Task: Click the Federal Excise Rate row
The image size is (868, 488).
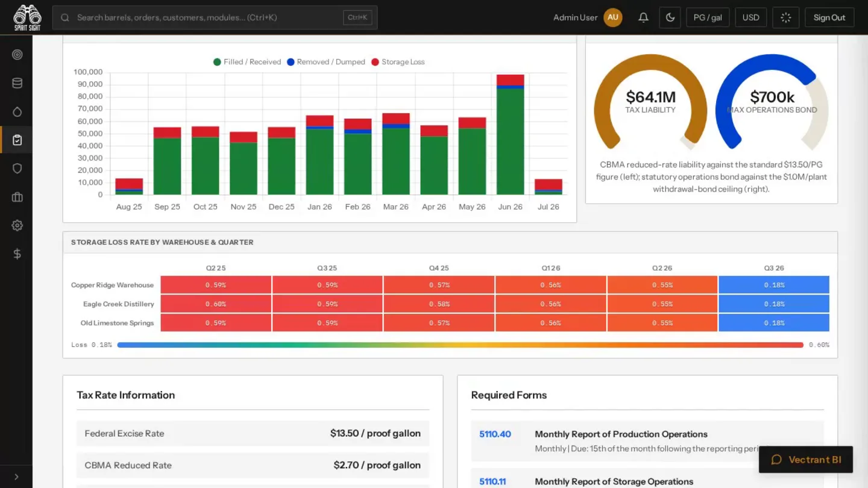Action: click(253, 433)
